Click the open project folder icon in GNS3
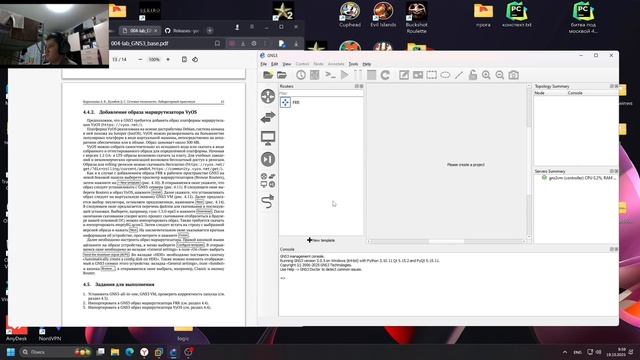The width and height of the screenshot is (640, 360). pyautogui.click(x=282, y=75)
